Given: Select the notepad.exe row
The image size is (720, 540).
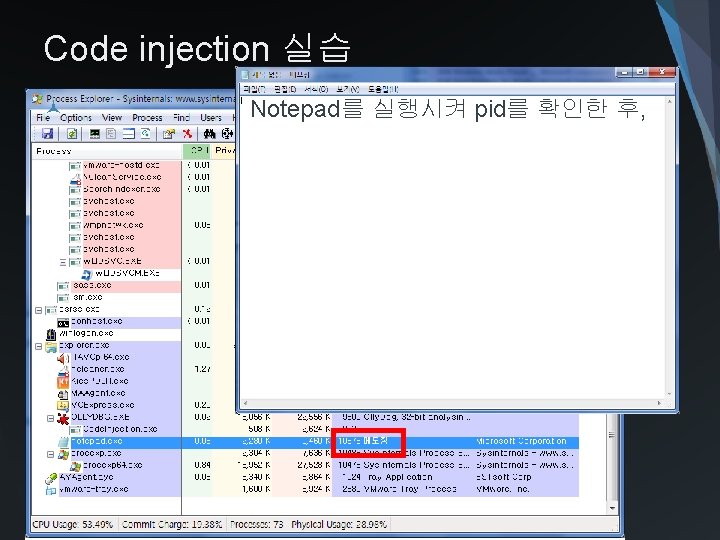Looking at the screenshot, I should point(305,442).
